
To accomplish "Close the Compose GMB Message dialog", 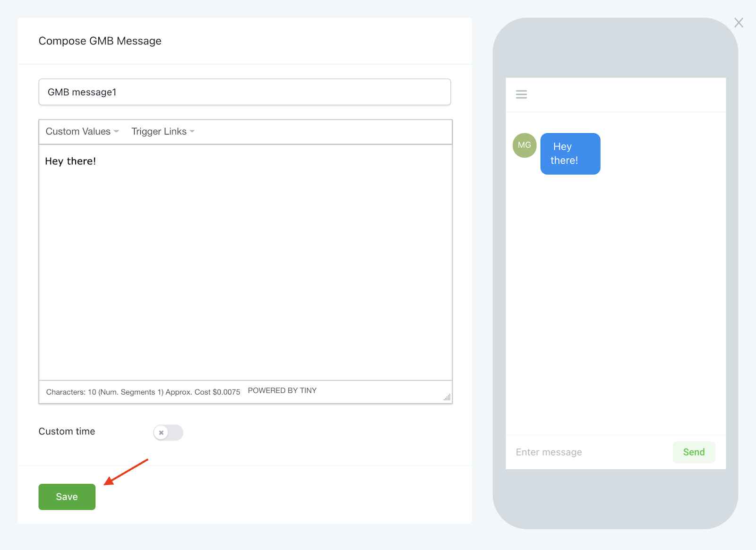I will coord(739,23).
